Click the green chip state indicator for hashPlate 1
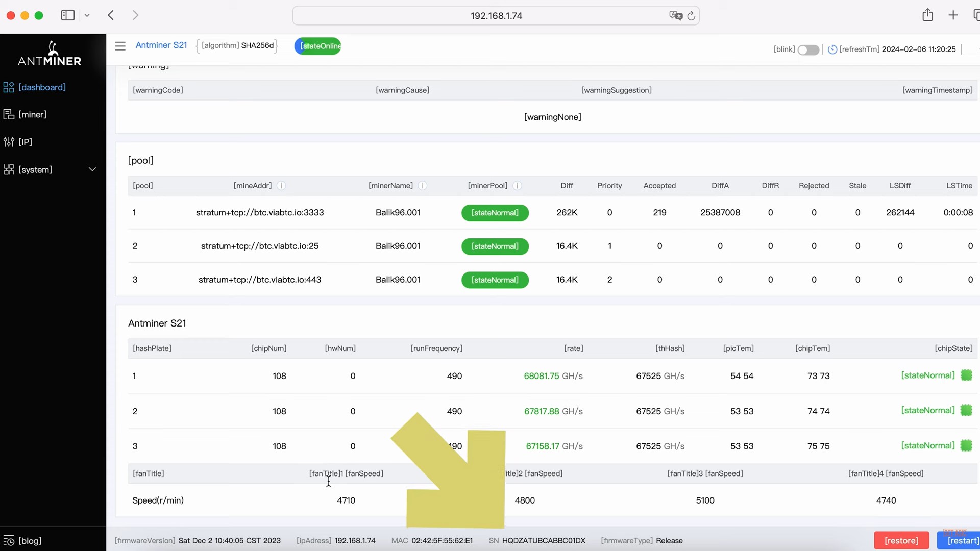The width and height of the screenshot is (980, 551). pos(966,375)
